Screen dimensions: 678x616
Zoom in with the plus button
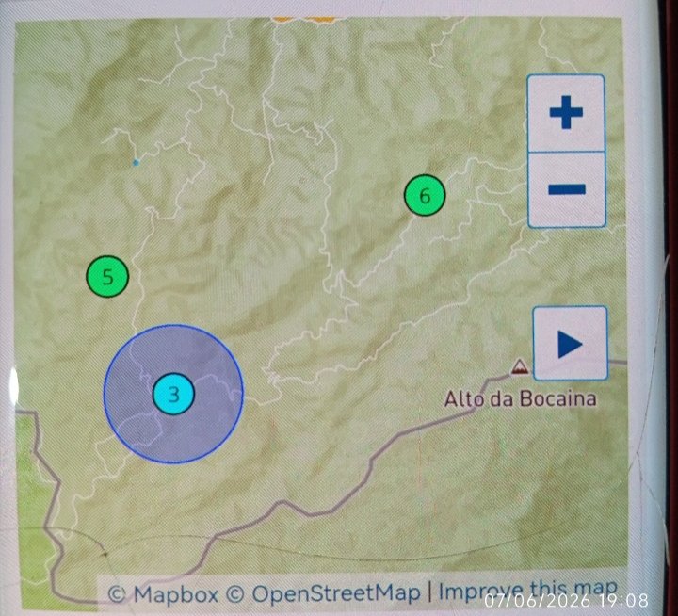(566, 113)
